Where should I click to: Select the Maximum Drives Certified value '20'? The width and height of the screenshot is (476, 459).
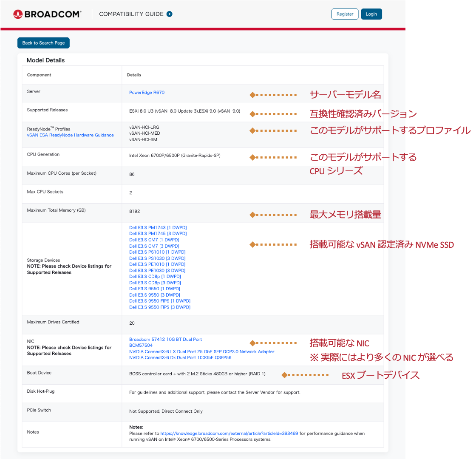132,323
